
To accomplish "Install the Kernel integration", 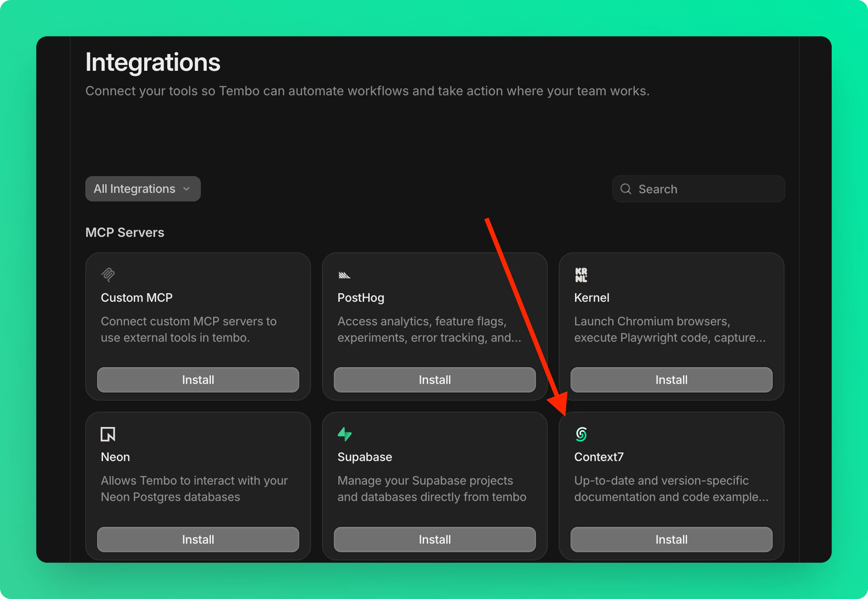I will (x=671, y=380).
